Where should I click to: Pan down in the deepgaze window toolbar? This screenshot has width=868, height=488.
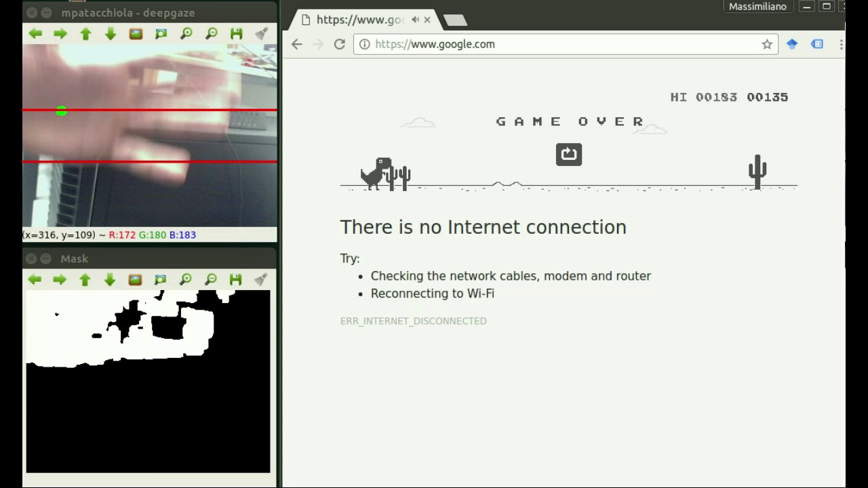[x=111, y=33]
